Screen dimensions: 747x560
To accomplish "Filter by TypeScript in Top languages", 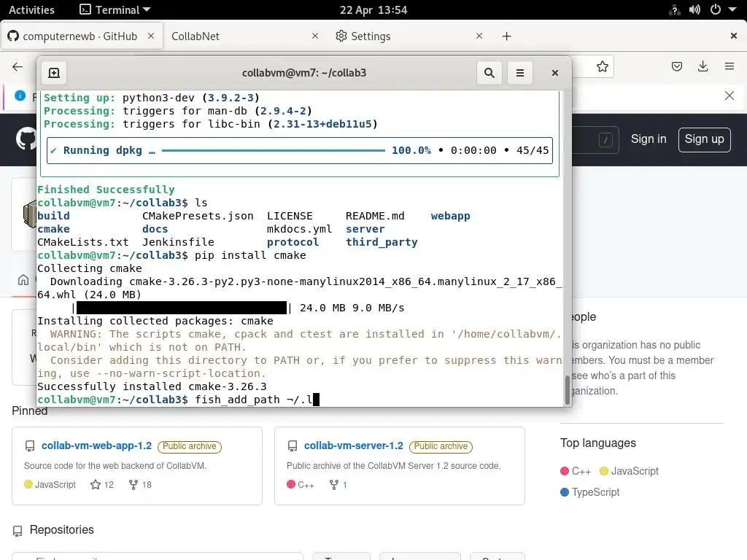I will [x=589, y=492].
